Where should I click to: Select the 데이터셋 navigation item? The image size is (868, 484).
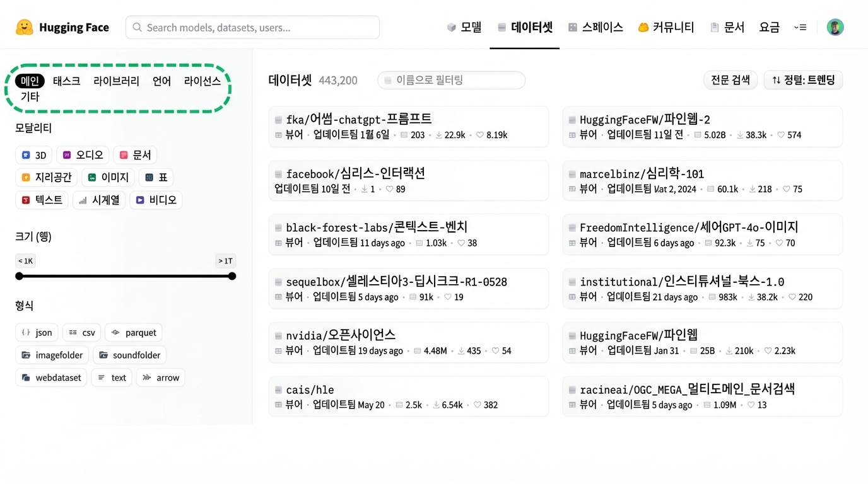(525, 27)
